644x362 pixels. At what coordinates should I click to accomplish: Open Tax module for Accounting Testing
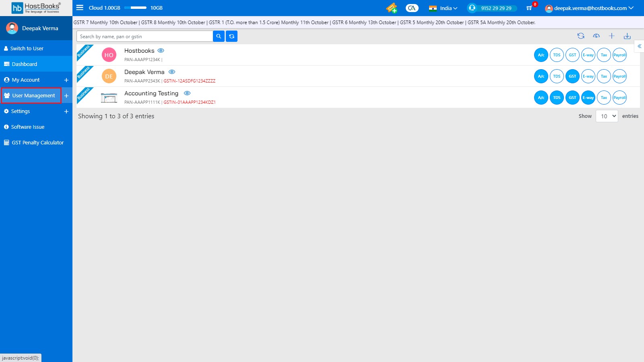604,98
